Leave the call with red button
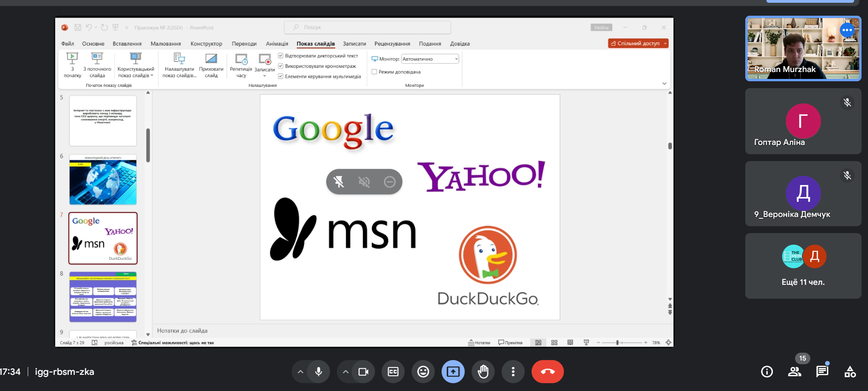The height and width of the screenshot is (391, 868). pyautogui.click(x=547, y=372)
